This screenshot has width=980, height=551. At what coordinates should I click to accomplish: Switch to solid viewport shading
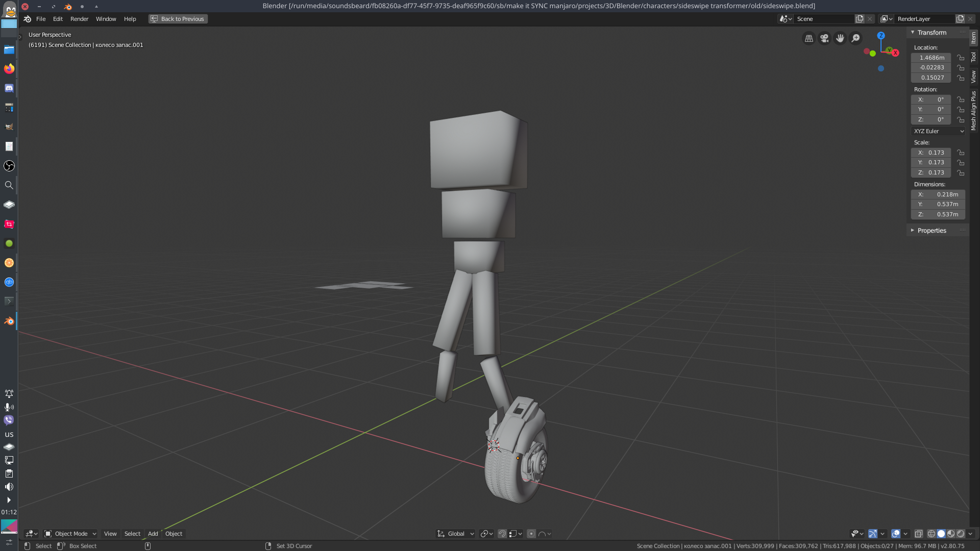click(x=941, y=534)
